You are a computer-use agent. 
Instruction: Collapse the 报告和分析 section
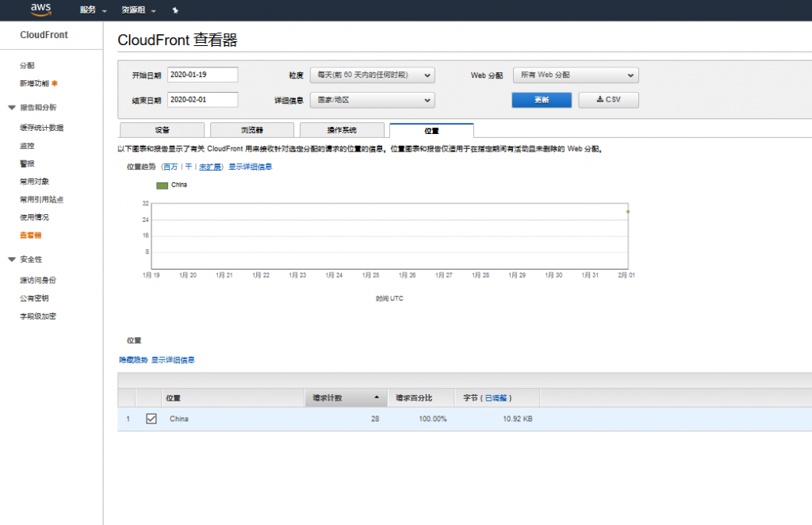click(x=12, y=108)
